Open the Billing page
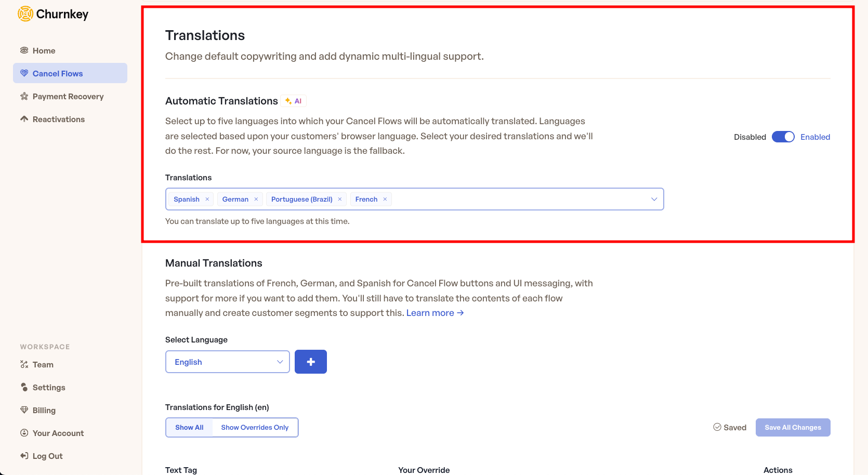The width and height of the screenshot is (868, 475). [x=44, y=410]
